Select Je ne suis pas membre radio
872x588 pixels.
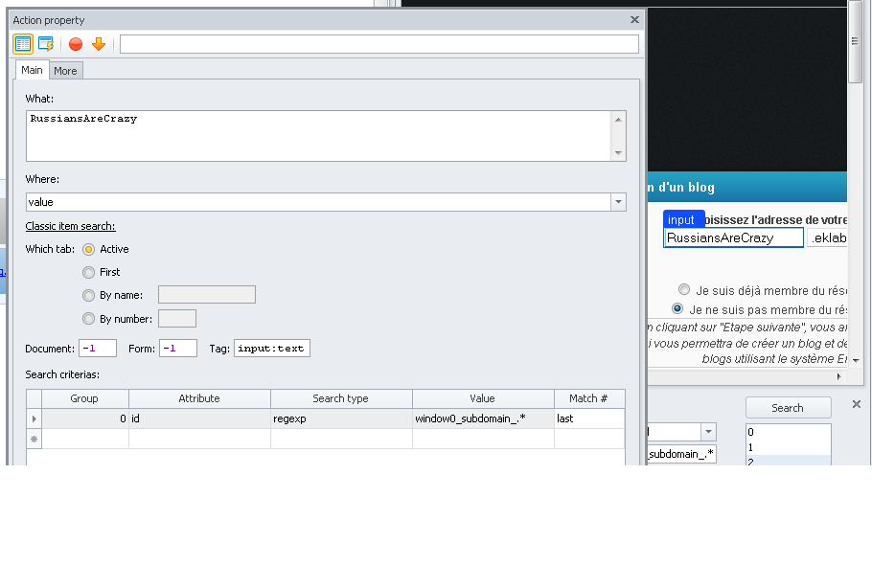pyautogui.click(x=677, y=308)
